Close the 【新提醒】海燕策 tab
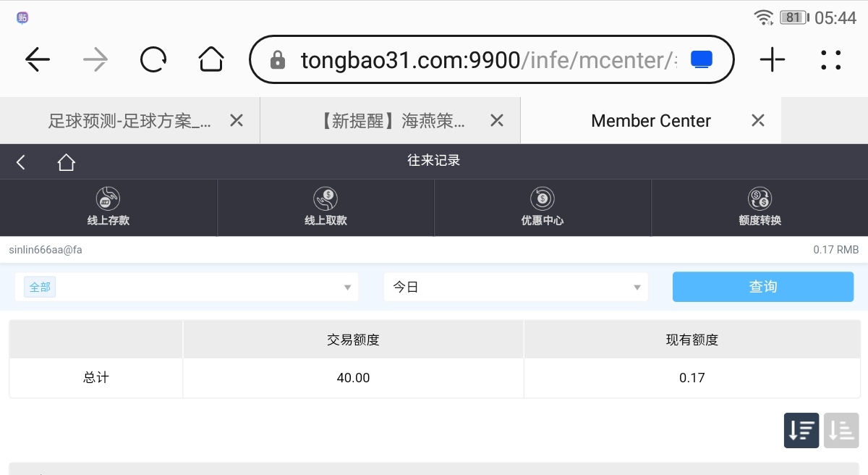The image size is (868, 475). pos(497,121)
